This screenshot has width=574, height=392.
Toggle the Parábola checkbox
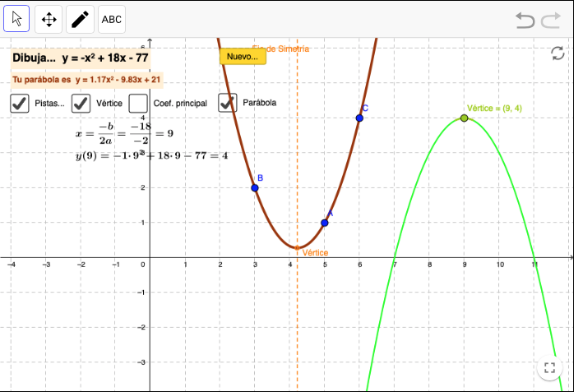coord(227,103)
